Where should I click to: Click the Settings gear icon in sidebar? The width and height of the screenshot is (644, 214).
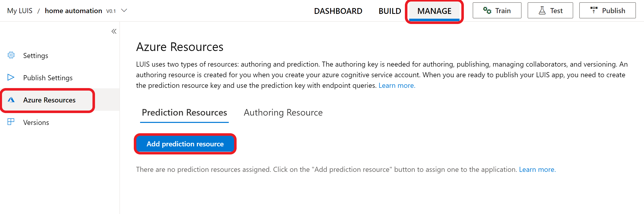[x=11, y=55]
